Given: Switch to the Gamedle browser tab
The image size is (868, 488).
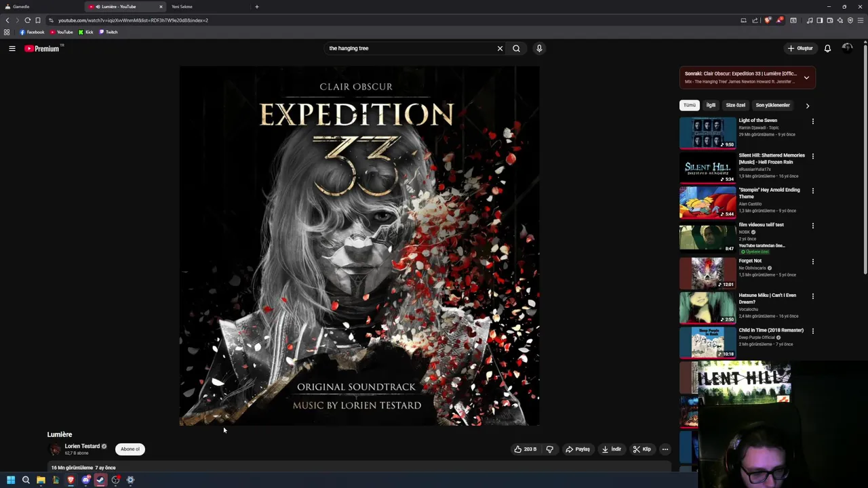Looking at the screenshot, I should pos(41,7).
